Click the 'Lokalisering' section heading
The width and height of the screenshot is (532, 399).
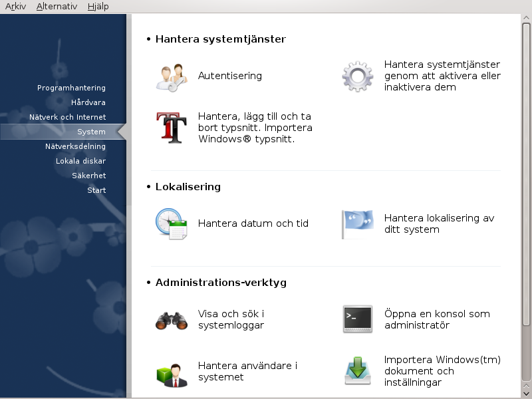click(x=188, y=187)
